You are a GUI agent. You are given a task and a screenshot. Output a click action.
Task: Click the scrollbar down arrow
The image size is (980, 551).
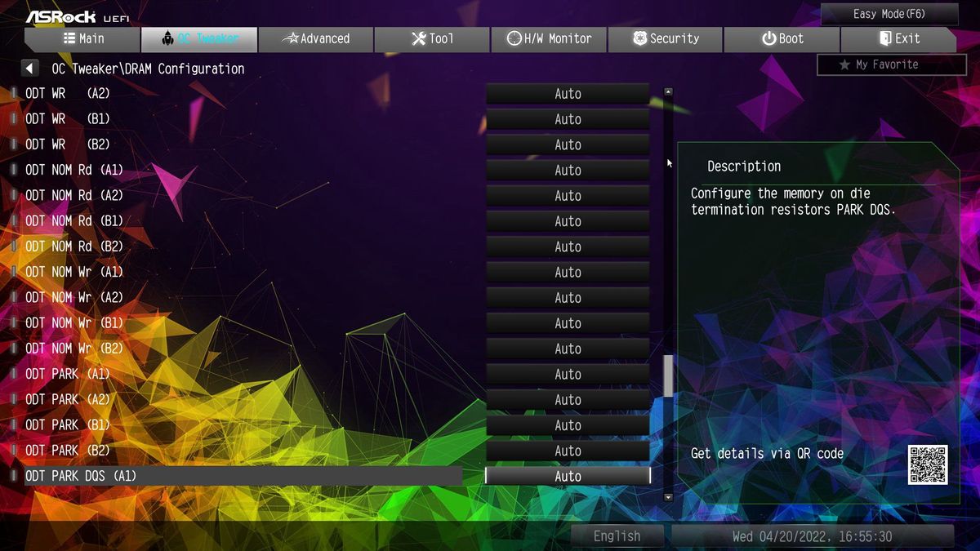click(668, 496)
